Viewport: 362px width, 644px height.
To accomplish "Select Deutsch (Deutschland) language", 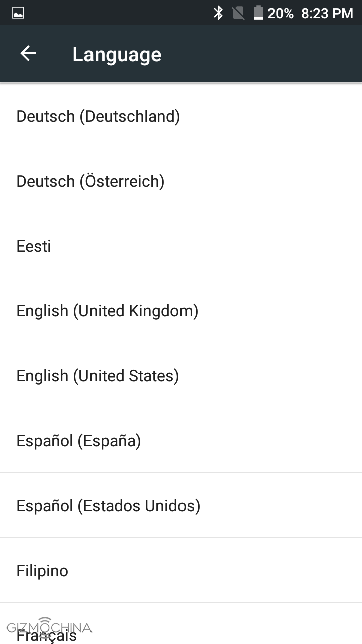I will (x=98, y=116).
